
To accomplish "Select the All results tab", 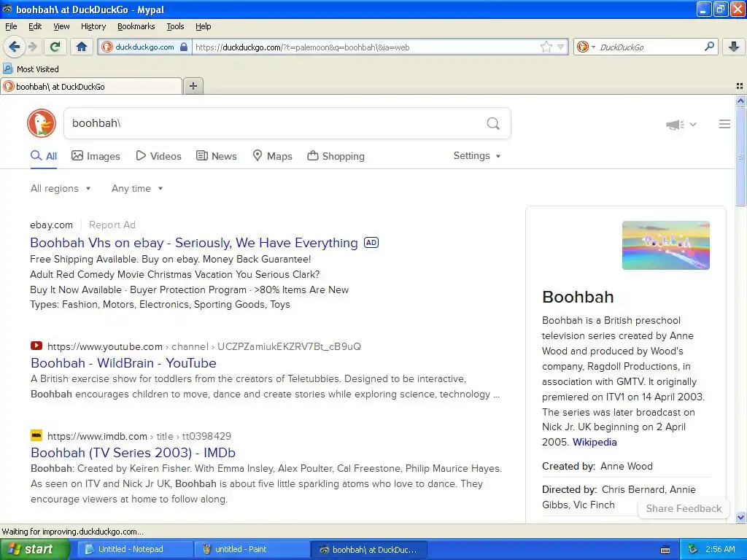I will point(44,156).
